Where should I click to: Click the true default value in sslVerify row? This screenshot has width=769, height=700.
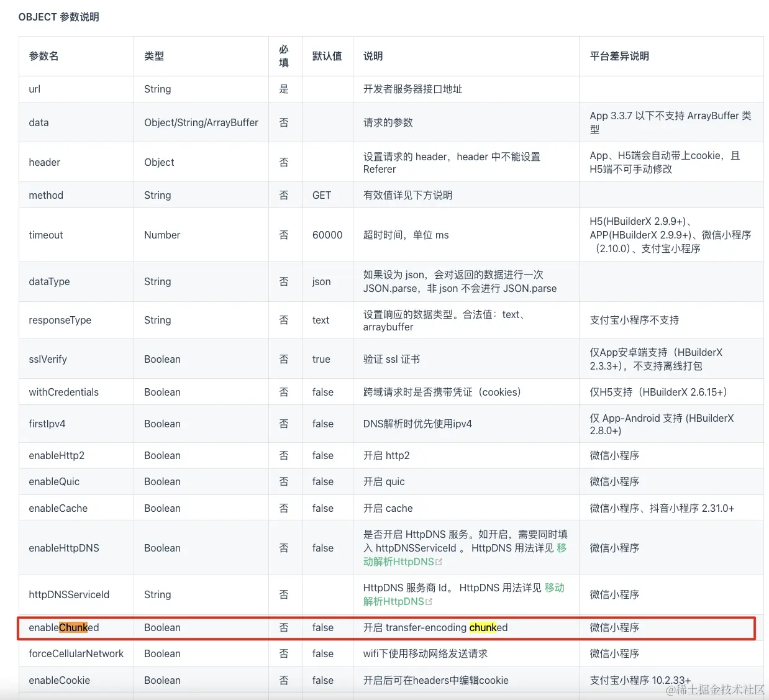click(x=321, y=359)
